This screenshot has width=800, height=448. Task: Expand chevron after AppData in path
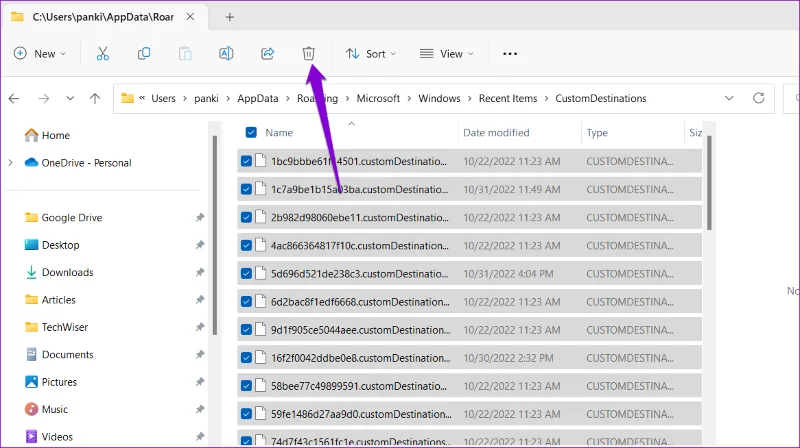[288, 98]
